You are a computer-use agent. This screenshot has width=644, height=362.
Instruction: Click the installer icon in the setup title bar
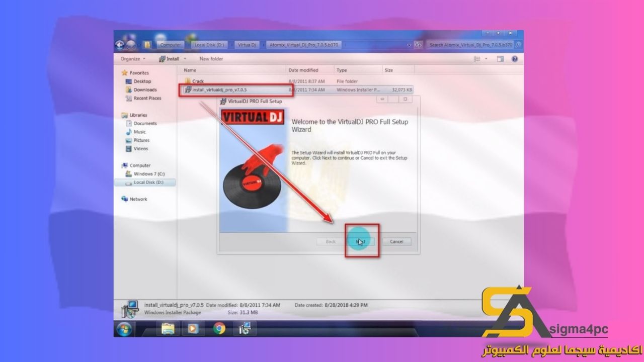tap(223, 102)
